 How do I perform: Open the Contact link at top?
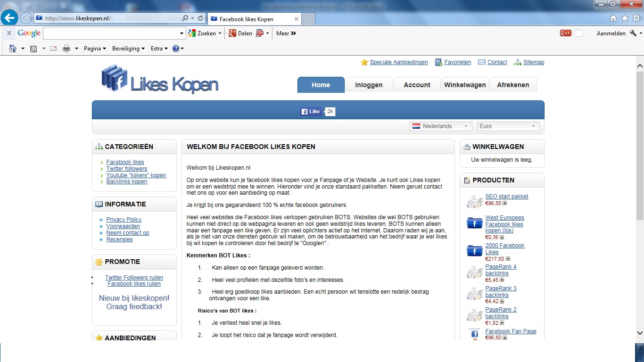497,62
